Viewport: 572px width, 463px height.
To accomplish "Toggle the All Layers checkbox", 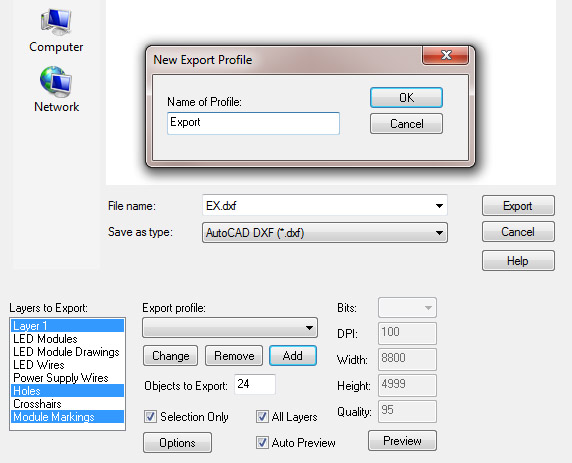I will [x=262, y=417].
